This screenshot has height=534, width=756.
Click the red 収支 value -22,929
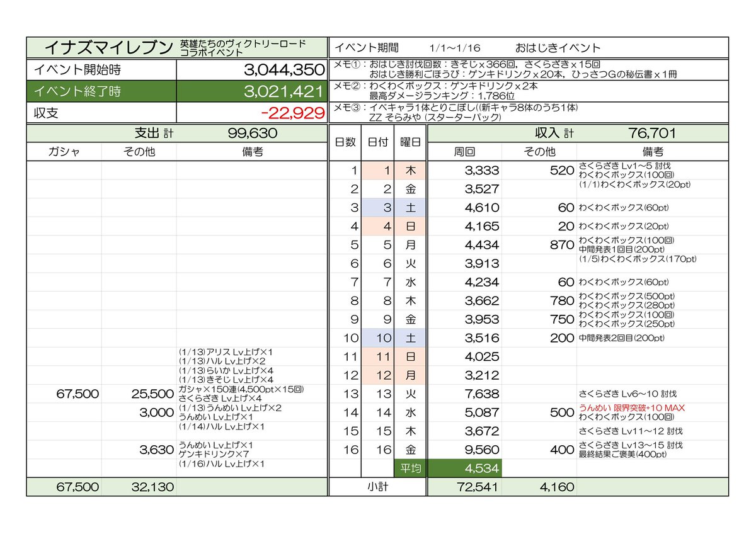pos(292,113)
